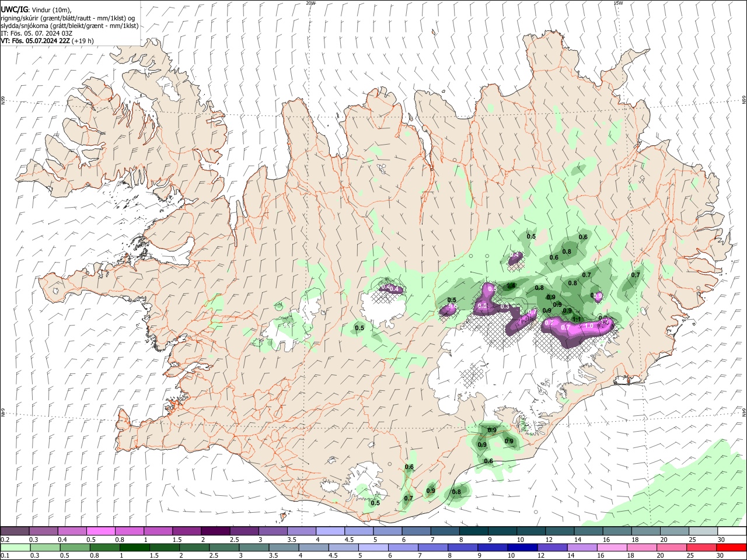Click the upper legend swatch between 1 and 1.5
The image size is (747, 560).
158,531
